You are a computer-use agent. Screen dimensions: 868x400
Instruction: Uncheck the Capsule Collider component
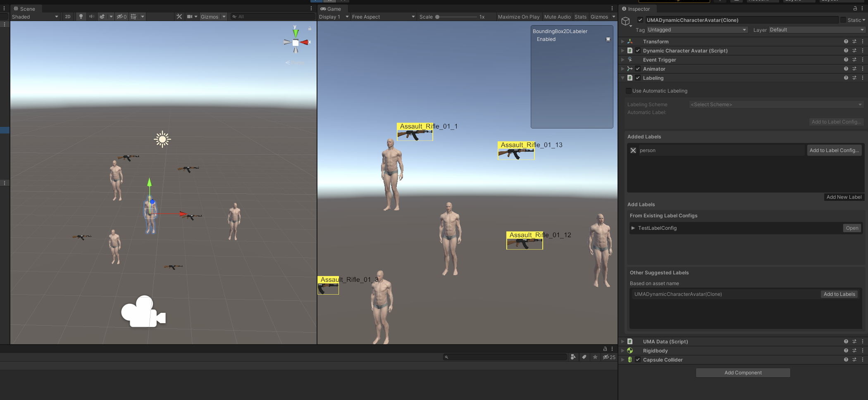[638, 360]
